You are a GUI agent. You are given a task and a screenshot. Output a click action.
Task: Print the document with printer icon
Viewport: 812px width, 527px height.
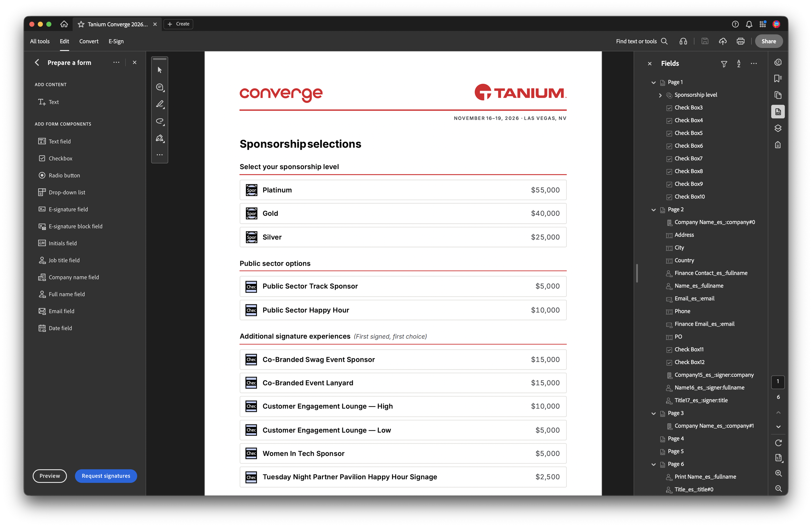point(740,41)
